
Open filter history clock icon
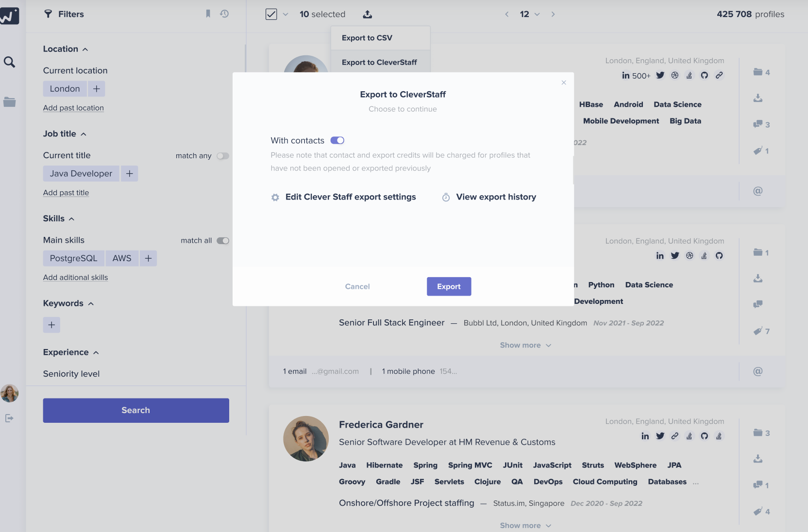[x=224, y=14]
